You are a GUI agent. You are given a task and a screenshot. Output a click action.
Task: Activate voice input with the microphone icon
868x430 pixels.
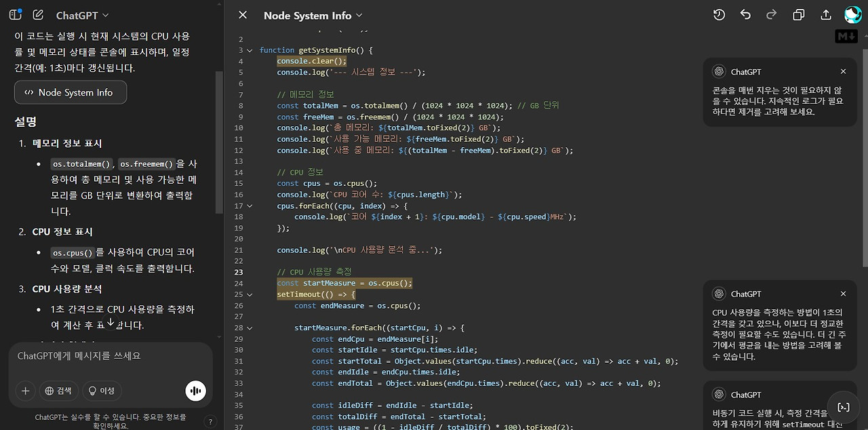point(195,391)
